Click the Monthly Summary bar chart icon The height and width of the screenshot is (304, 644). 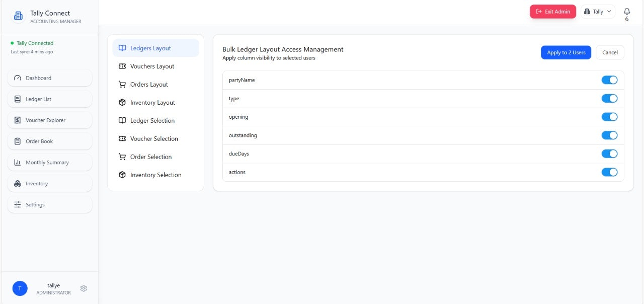[x=18, y=163]
